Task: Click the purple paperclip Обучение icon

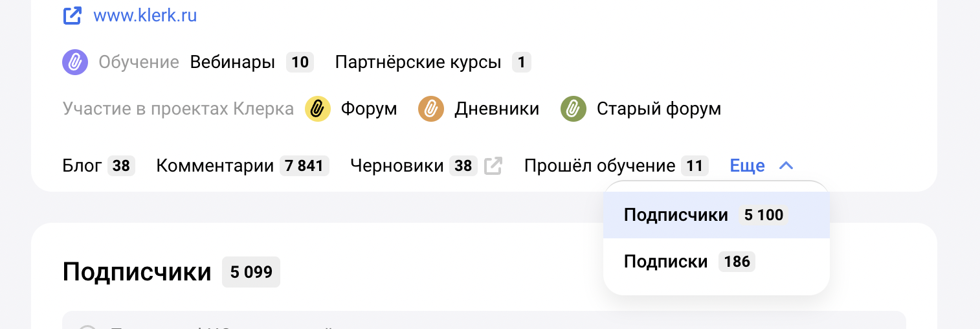Action: (75, 63)
